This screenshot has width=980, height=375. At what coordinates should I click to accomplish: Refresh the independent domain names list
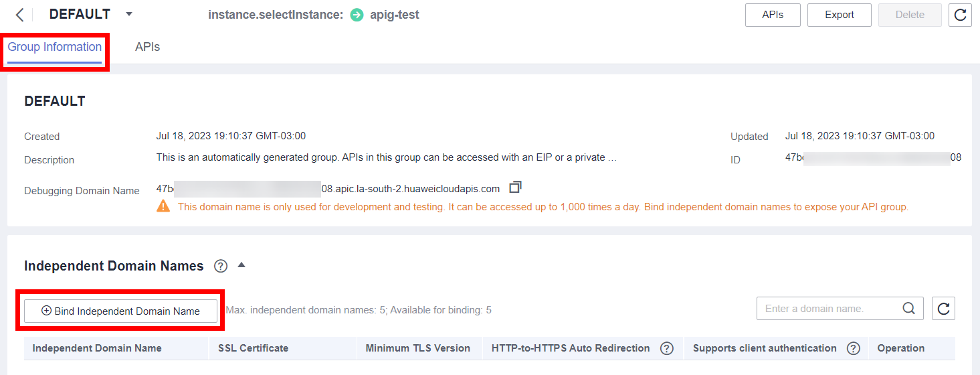(943, 309)
